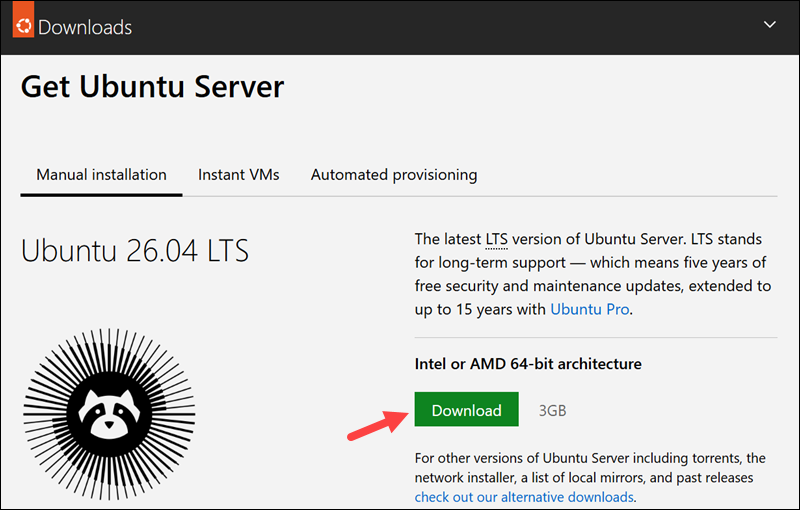Click the Ubuntu logo icon in header
The image size is (800, 510).
[23, 20]
